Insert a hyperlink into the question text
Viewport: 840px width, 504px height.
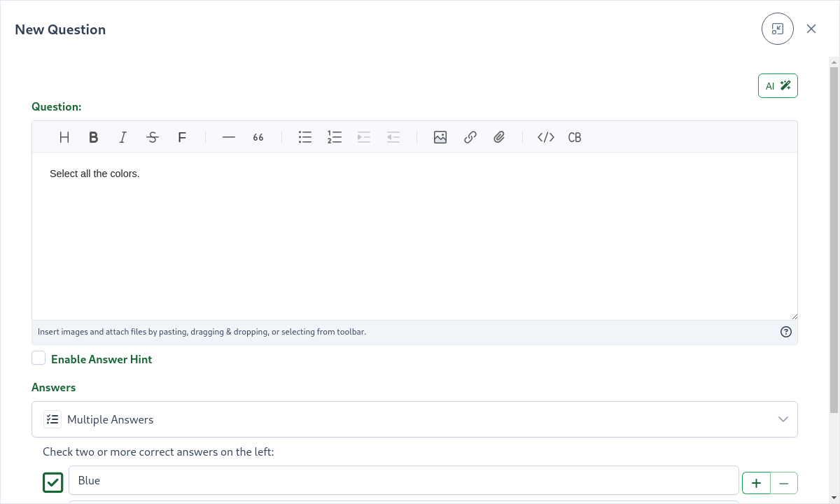(470, 137)
